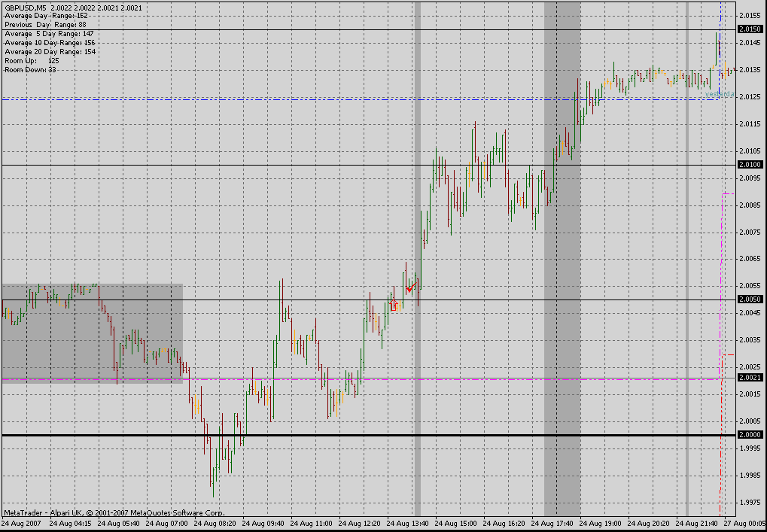This screenshot has width=767, height=532.
Task: Click the 2.0065 price scale value
Action: tap(750, 259)
